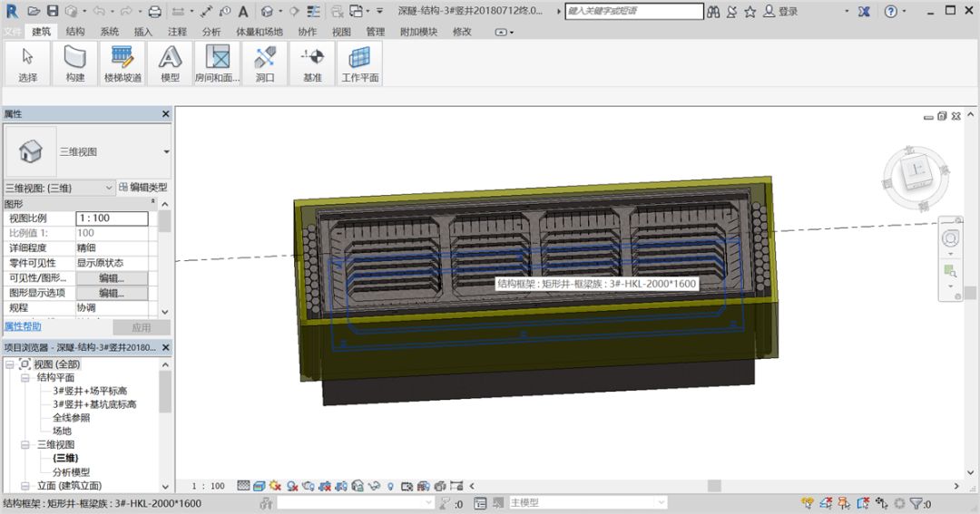This screenshot has height=514, width=980.
Task: Click the 属性帮助 link
Action: [23, 326]
